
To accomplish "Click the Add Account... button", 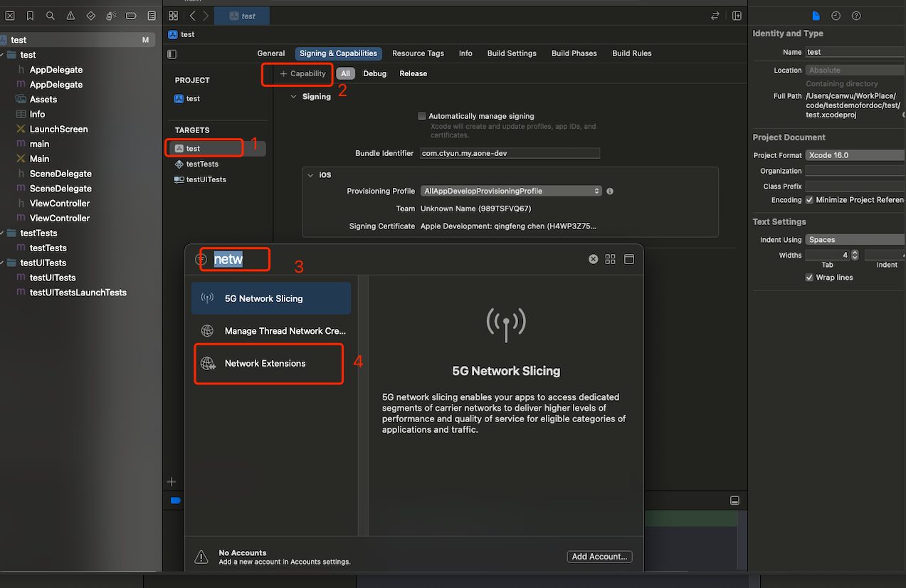I will (x=600, y=557).
